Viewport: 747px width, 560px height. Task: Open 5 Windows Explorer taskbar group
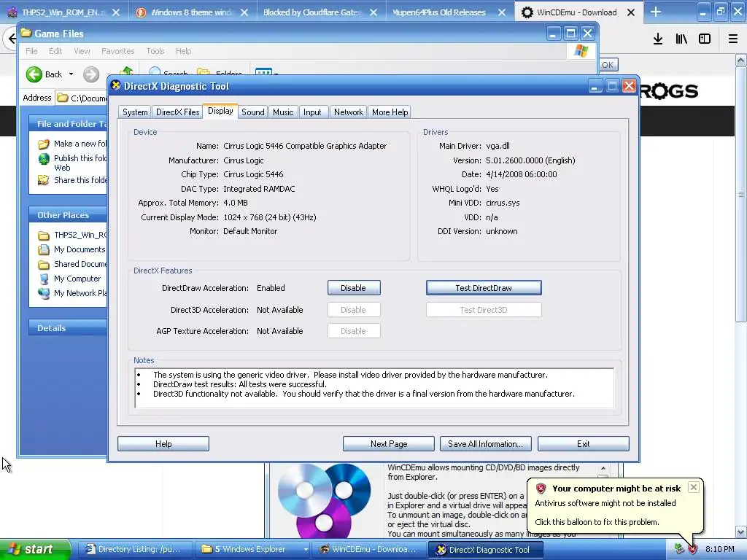[252, 549]
